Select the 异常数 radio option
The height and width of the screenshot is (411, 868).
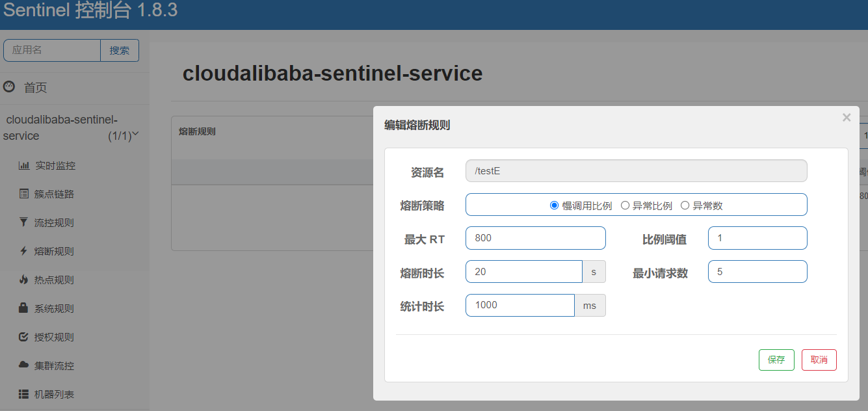coord(685,205)
